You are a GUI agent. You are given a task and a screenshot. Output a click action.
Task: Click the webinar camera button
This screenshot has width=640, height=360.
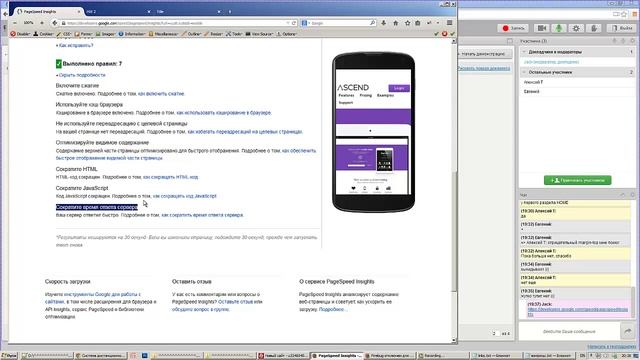pos(542,28)
